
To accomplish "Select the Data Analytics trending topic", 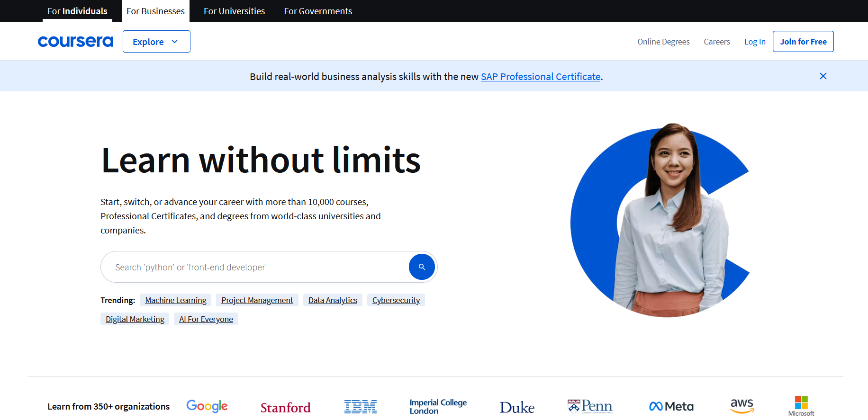I will point(333,300).
